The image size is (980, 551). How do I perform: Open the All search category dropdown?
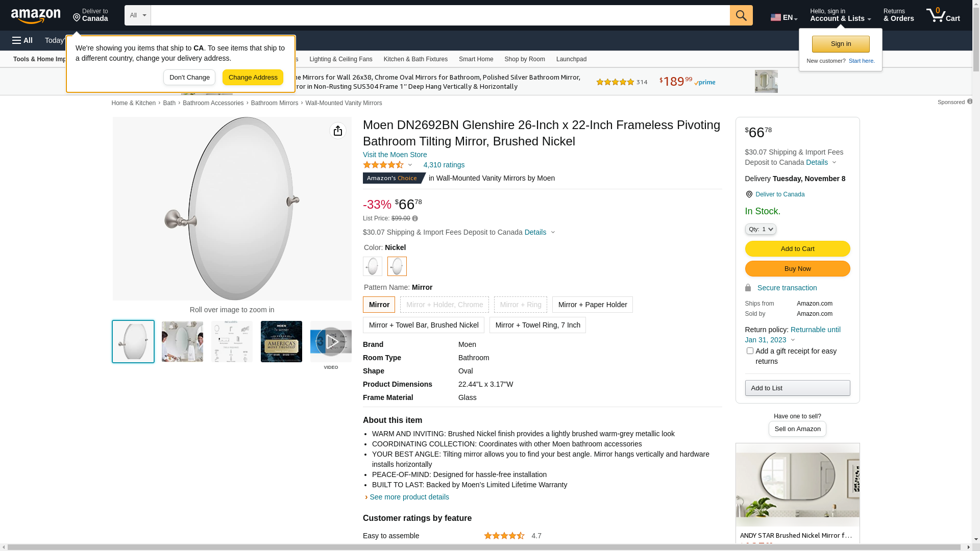[137, 15]
